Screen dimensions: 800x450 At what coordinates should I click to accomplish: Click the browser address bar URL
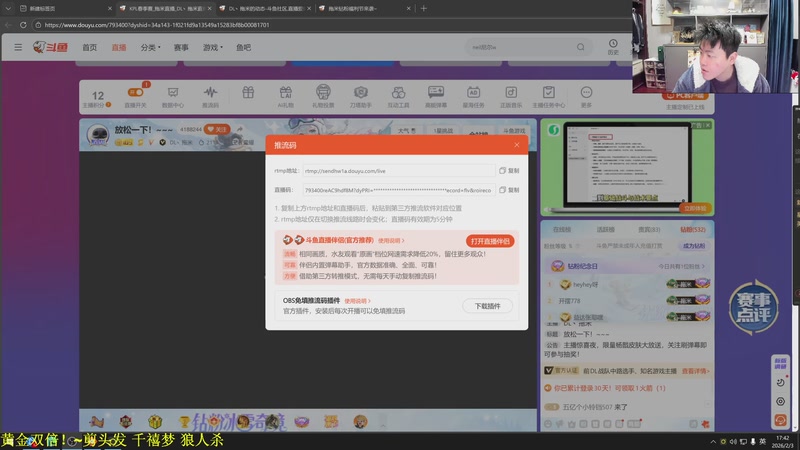point(157,24)
